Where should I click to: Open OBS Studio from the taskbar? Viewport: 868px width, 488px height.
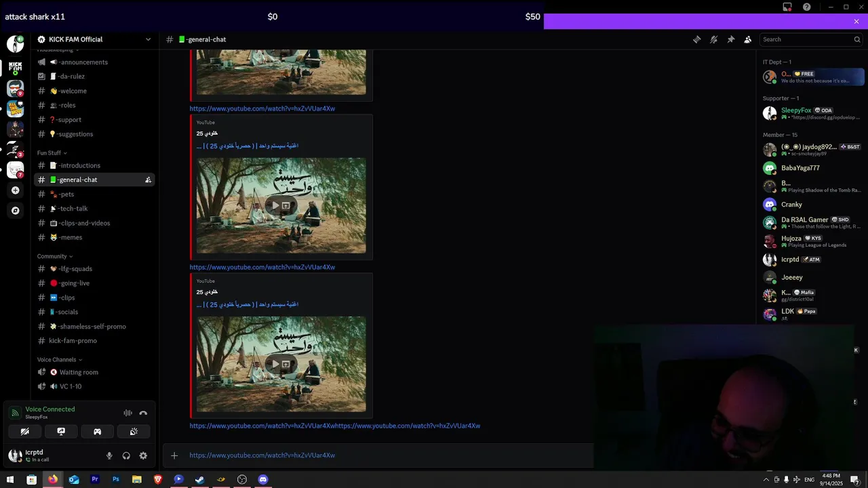click(242, 479)
